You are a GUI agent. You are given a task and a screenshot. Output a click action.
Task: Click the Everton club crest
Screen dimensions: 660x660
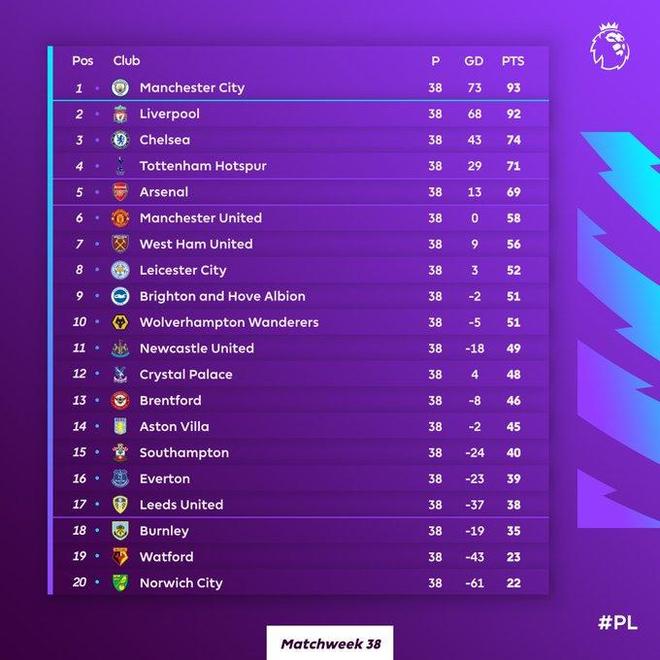[120, 479]
